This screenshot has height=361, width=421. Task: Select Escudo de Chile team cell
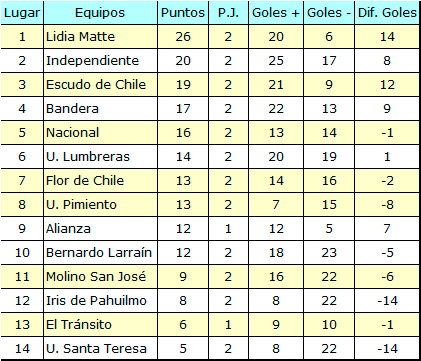(100, 85)
